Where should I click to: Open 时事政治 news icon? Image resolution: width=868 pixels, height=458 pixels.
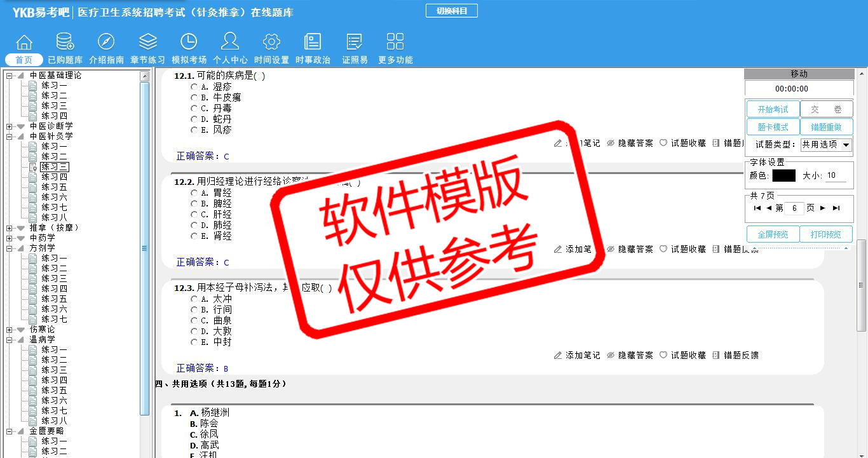[313, 43]
